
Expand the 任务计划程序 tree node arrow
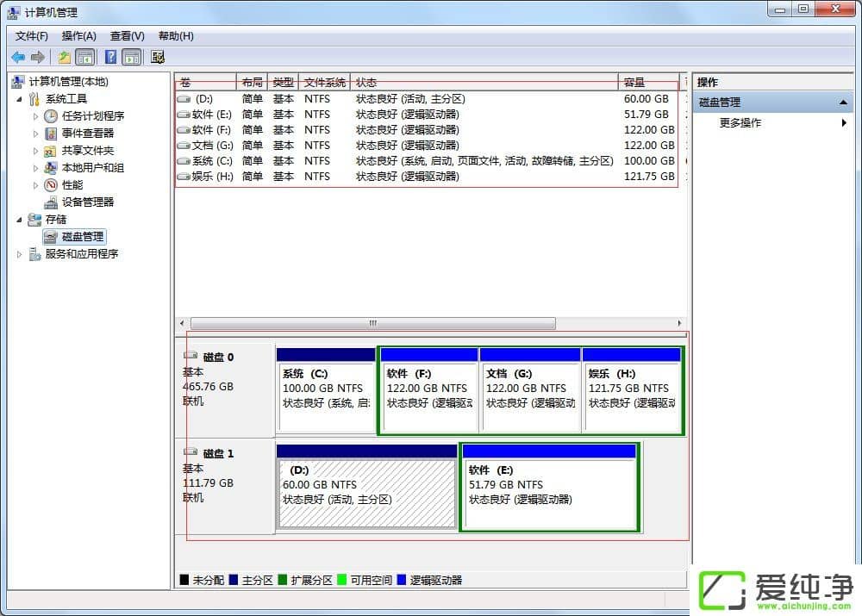tap(35, 116)
